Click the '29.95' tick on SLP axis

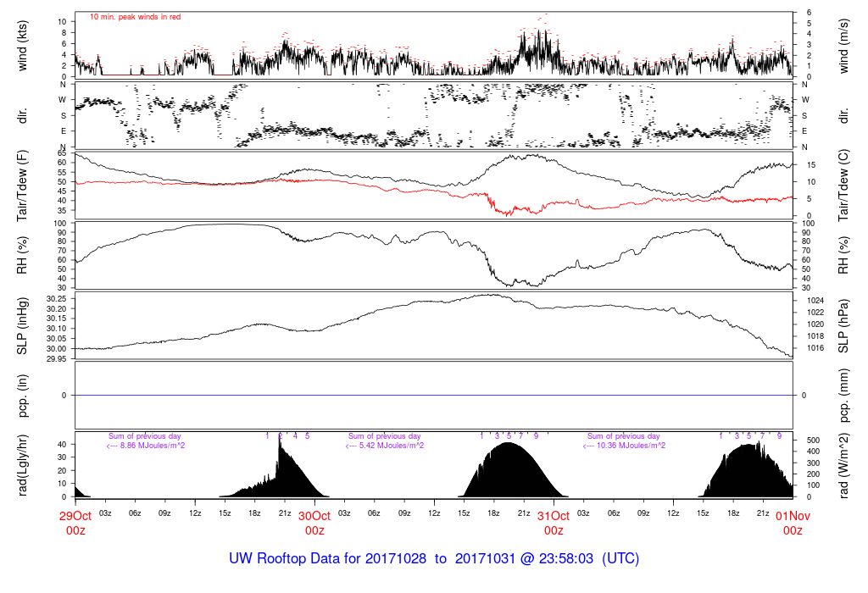(57, 359)
